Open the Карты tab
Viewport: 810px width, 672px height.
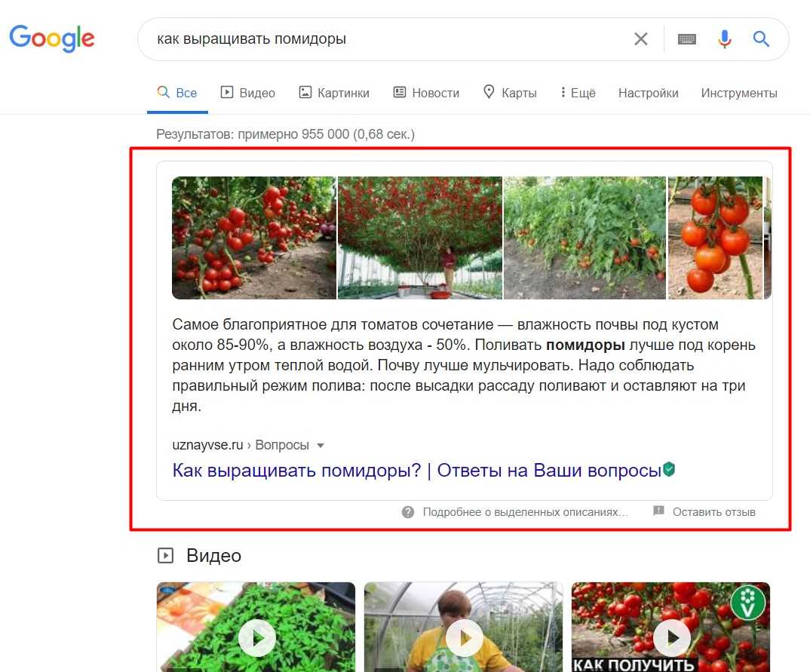pos(510,93)
